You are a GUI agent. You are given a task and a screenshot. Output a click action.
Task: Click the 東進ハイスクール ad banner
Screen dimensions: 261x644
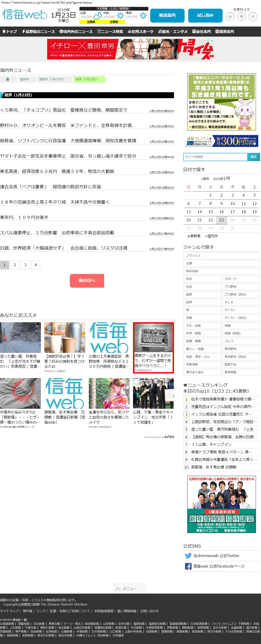(221, 504)
